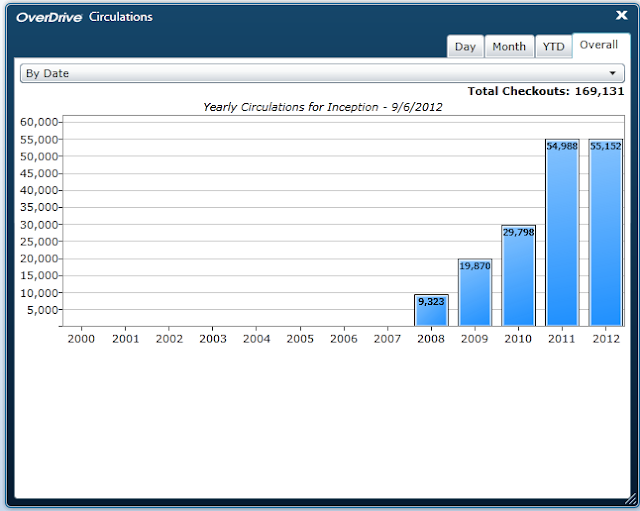This screenshot has height=511, width=640.
Task: Open the By Date dropdown
Action: 322,73
